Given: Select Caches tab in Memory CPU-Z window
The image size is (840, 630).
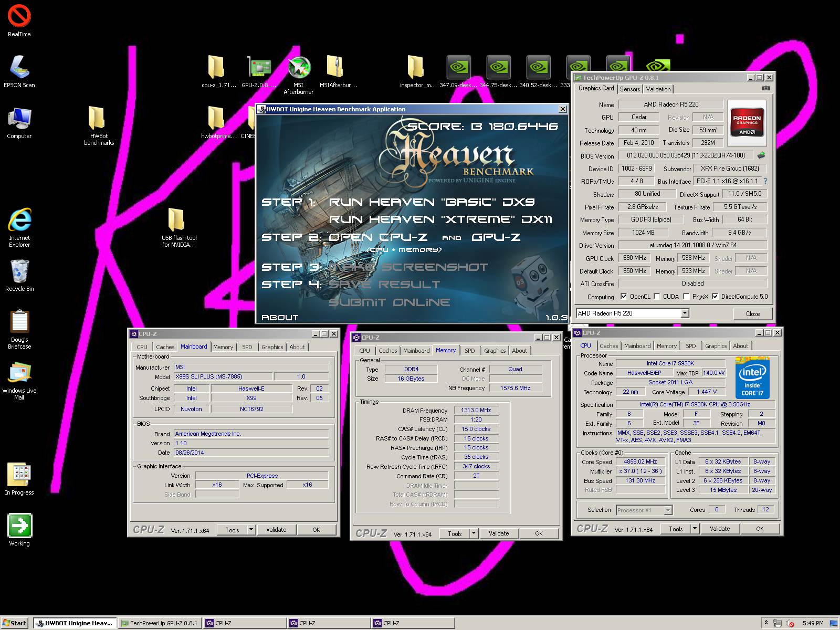Looking at the screenshot, I should pos(387,351).
